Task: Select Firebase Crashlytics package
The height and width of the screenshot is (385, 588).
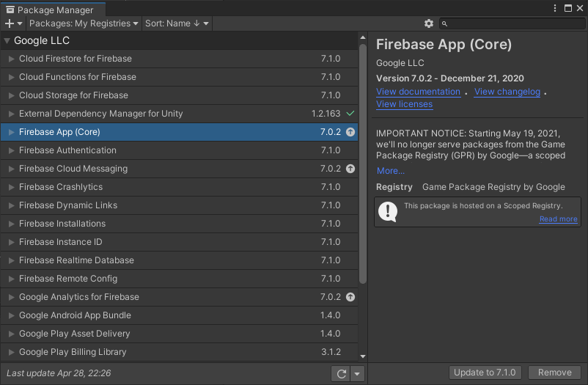Action: [179, 187]
